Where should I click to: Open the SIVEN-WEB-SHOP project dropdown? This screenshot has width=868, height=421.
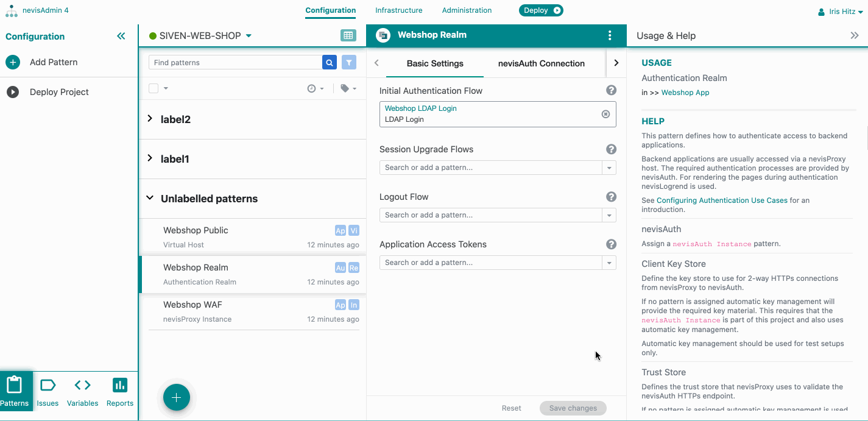(x=249, y=36)
